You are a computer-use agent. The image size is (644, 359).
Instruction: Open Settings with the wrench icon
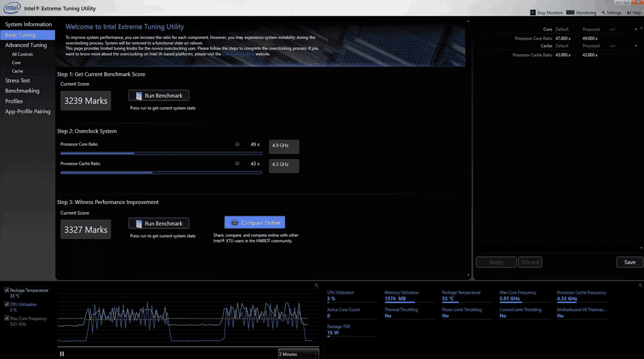click(x=604, y=13)
